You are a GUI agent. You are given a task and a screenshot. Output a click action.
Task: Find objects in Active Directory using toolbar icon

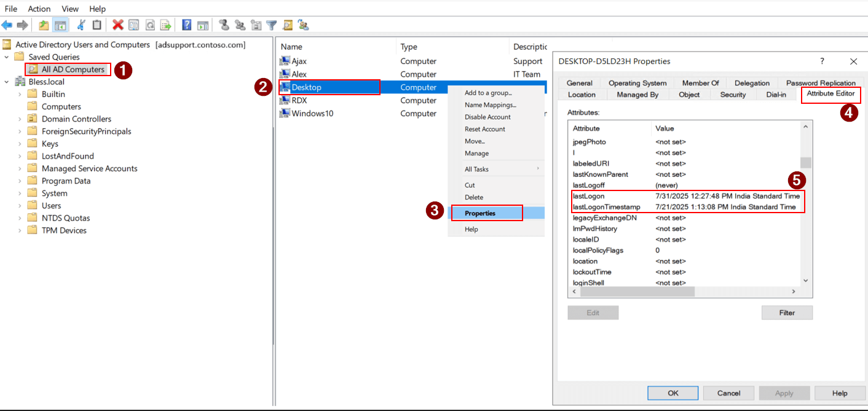pyautogui.click(x=286, y=25)
